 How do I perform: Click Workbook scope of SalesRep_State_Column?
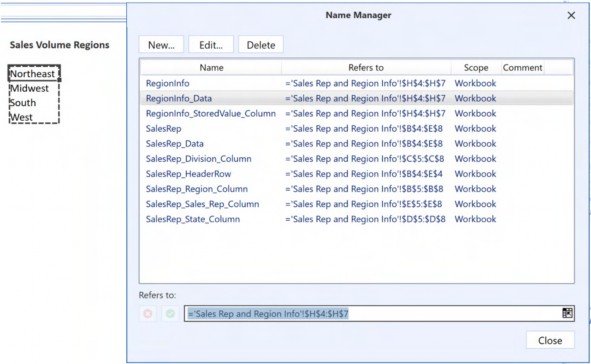pos(475,219)
